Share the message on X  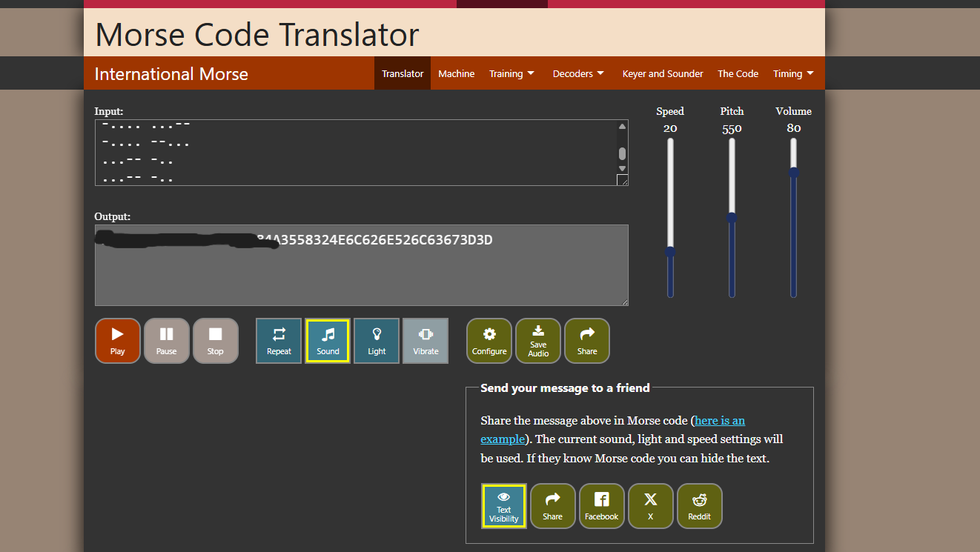[x=650, y=505]
